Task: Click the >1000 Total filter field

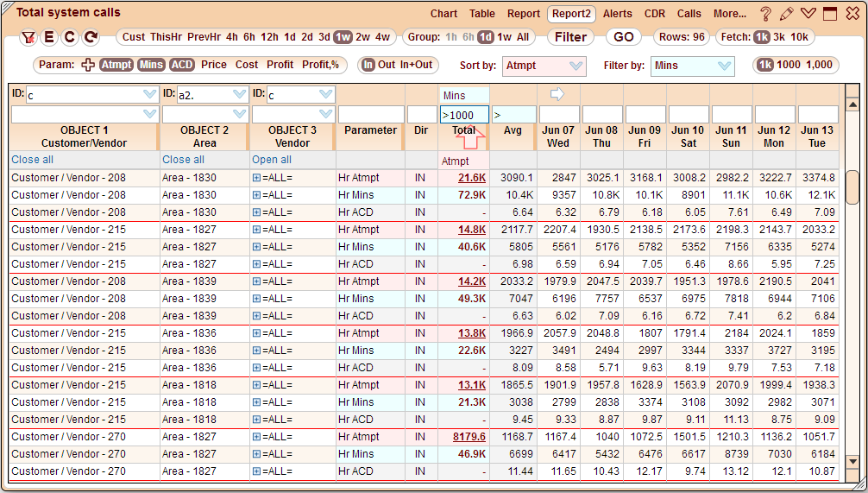Action: (x=464, y=115)
